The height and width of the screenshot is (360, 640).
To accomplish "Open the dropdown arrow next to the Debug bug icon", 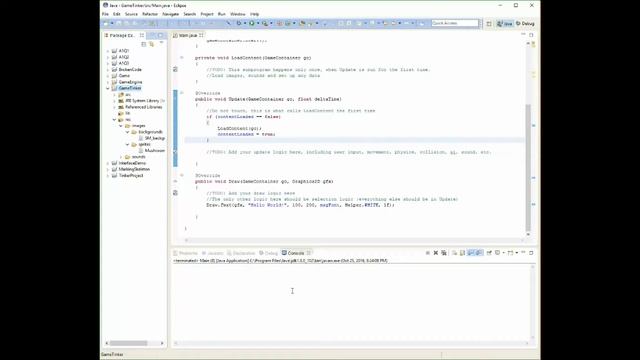I will (x=244, y=23).
